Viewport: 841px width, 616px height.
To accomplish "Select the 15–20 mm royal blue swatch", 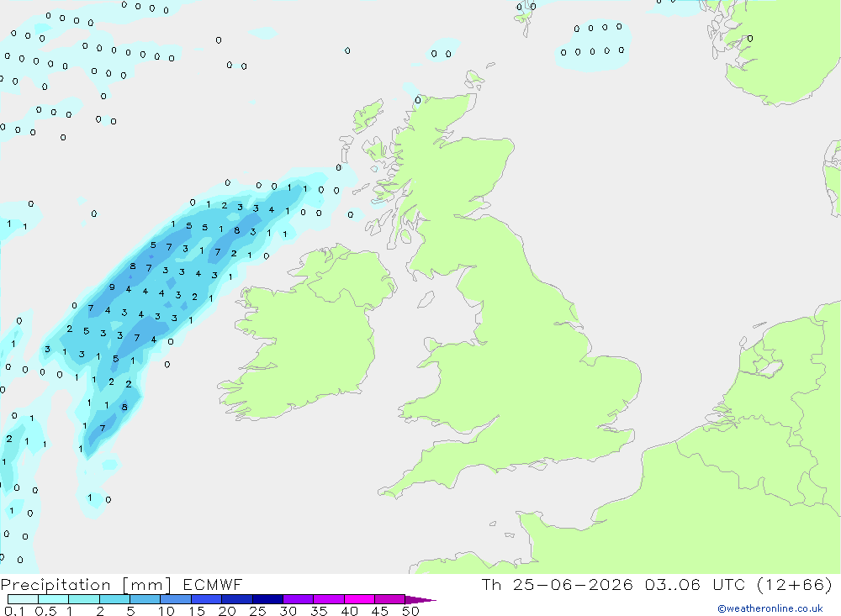I will point(206,599).
